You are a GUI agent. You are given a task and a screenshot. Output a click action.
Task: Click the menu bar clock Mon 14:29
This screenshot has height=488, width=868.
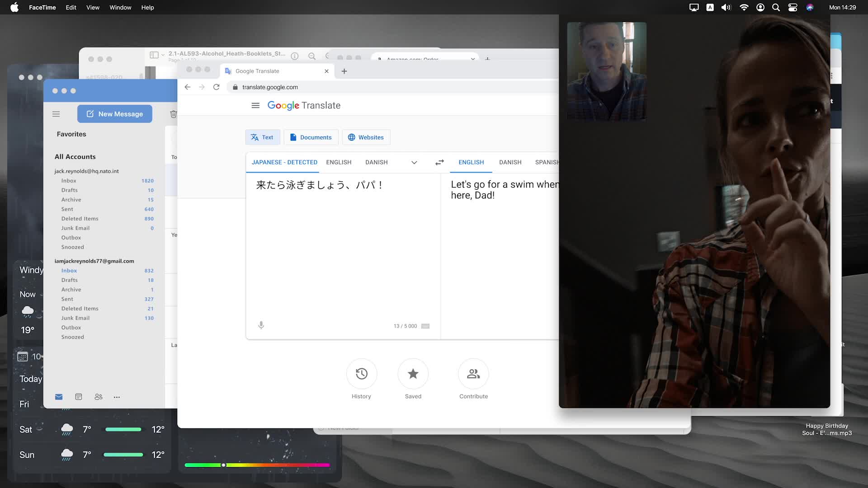point(842,7)
